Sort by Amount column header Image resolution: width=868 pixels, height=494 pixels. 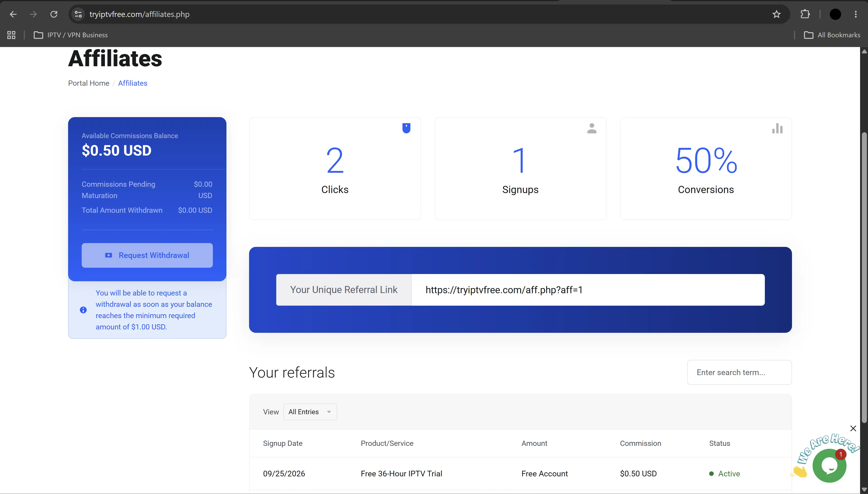[534, 443]
